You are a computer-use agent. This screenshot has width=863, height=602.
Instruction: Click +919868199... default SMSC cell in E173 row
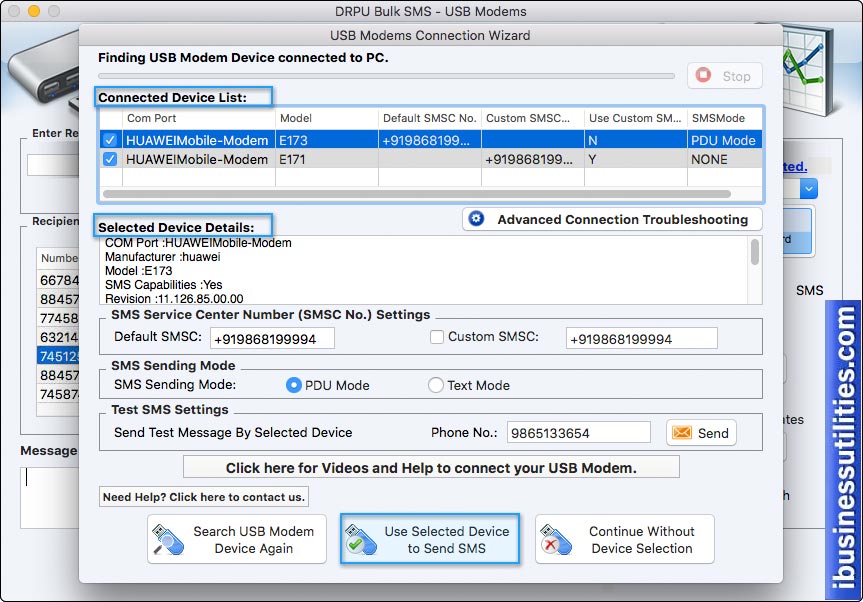[x=430, y=140]
